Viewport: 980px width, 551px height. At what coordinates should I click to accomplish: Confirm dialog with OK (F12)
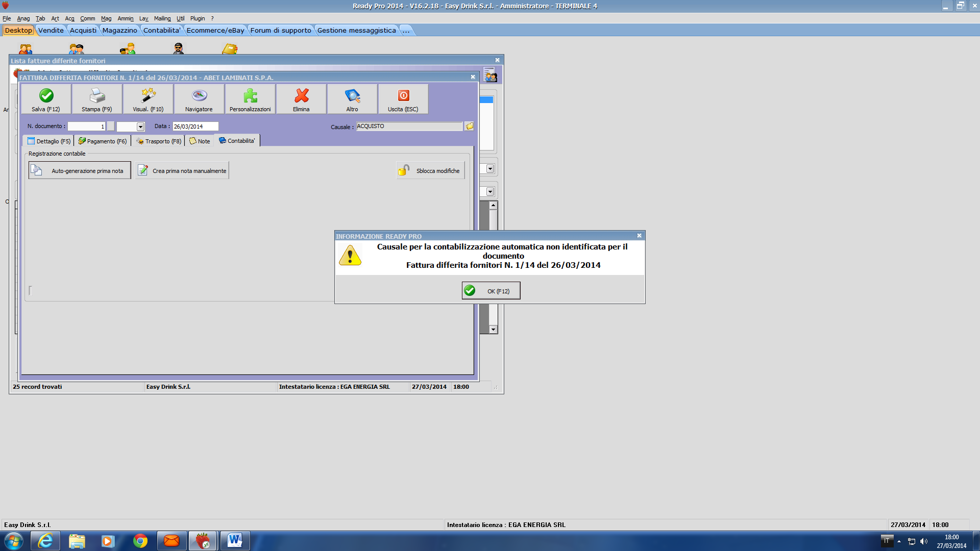(491, 291)
